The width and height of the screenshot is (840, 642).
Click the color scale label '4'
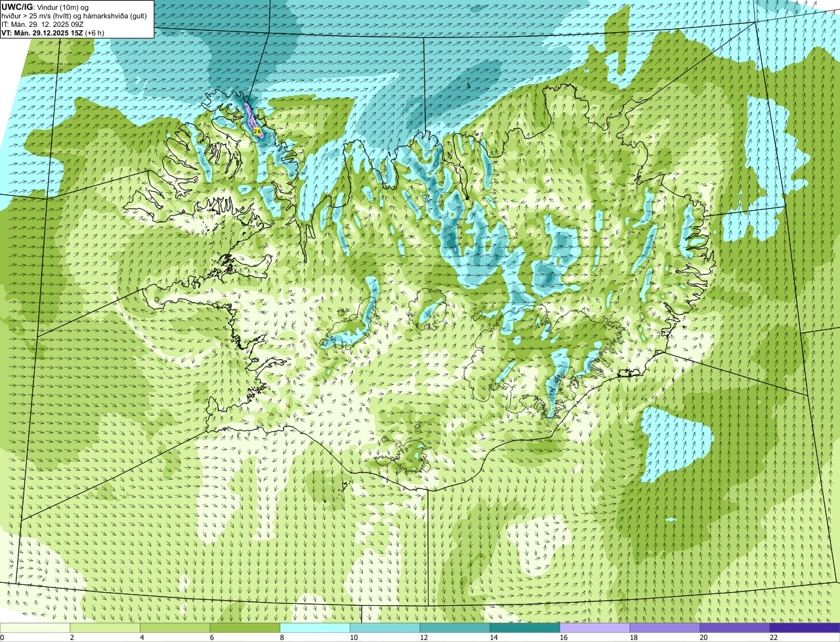pyautogui.click(x=142, y=637)
